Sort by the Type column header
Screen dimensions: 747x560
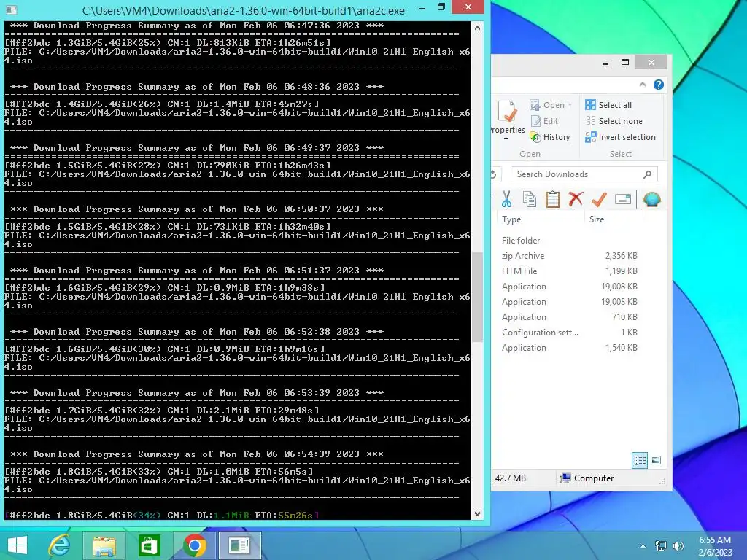click(541, 219)
